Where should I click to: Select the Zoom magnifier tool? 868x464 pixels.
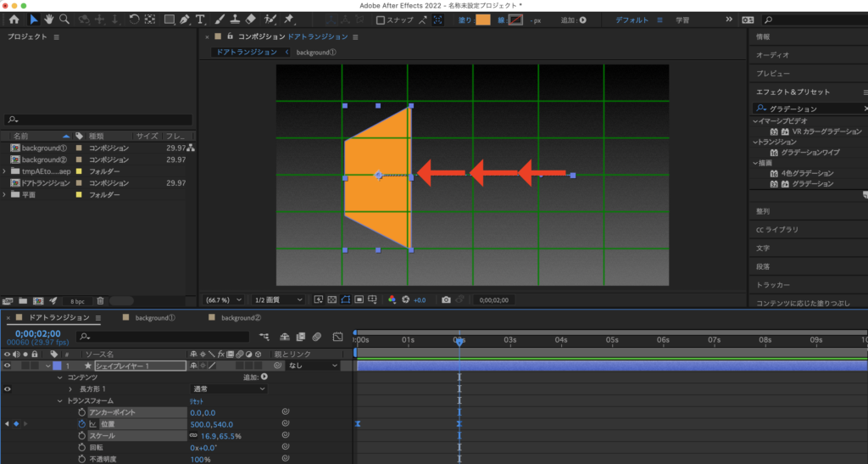point(64,20)
